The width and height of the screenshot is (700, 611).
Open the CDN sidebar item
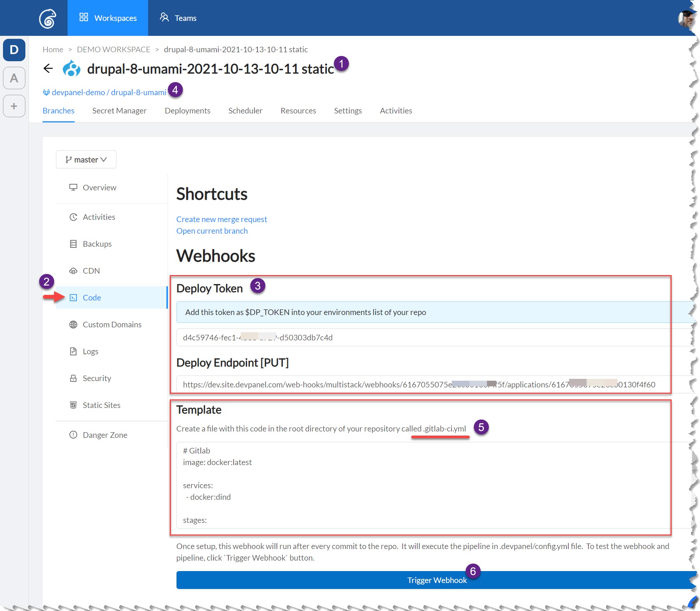[x=91, y=271]
